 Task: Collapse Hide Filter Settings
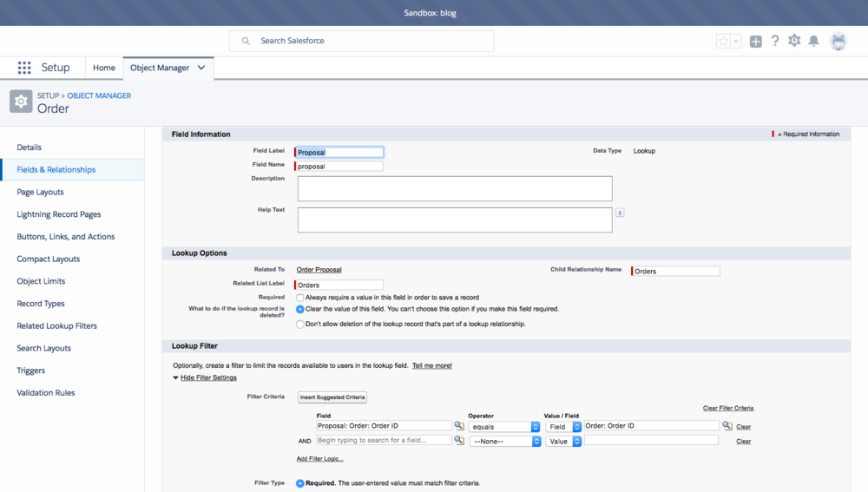click(x=207, y=378)
